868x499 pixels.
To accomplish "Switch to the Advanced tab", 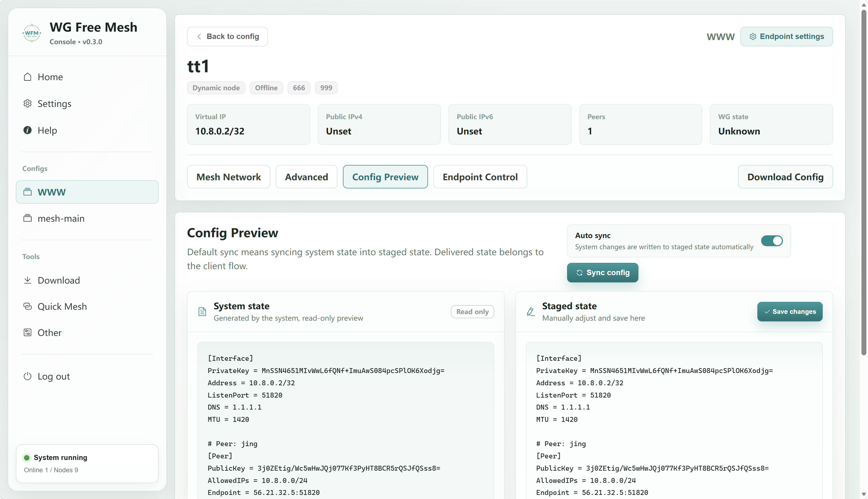I will [x=306, y=177].
